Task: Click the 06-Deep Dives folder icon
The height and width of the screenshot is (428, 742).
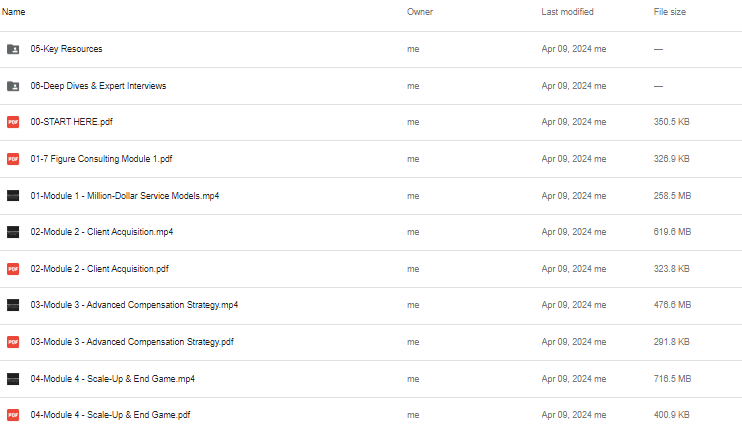Action: [x=13, y=86]
